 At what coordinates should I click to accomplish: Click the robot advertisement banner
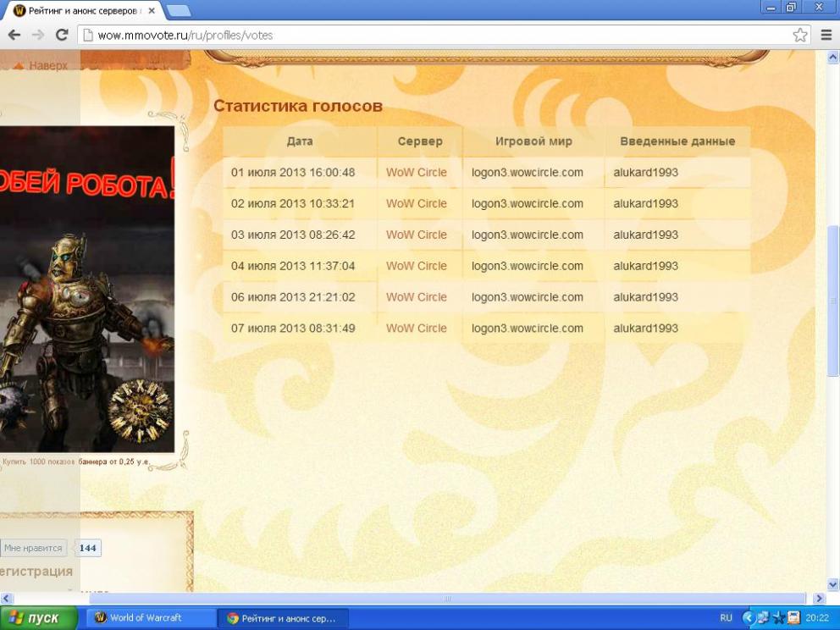click(86, 288)
